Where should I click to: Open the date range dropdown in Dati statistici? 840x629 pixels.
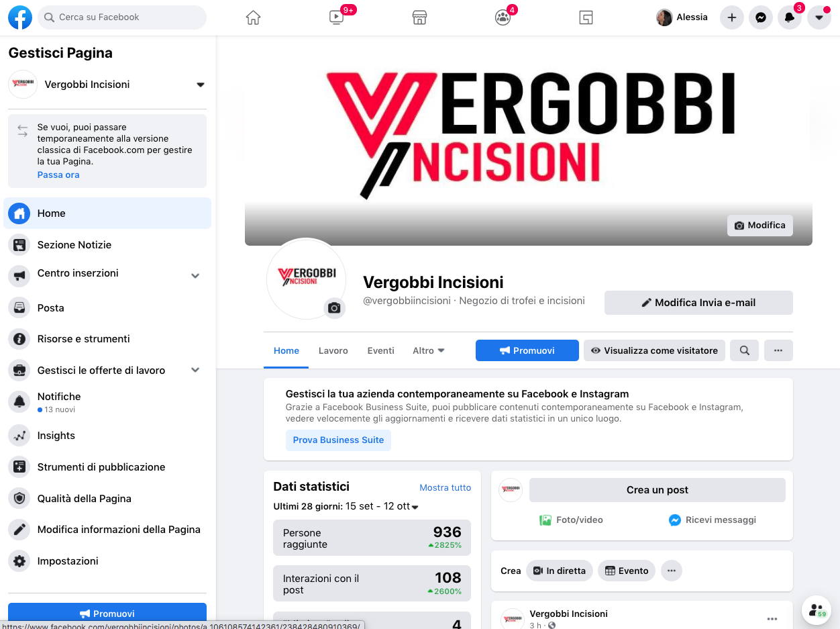click(x=415, y=507)
